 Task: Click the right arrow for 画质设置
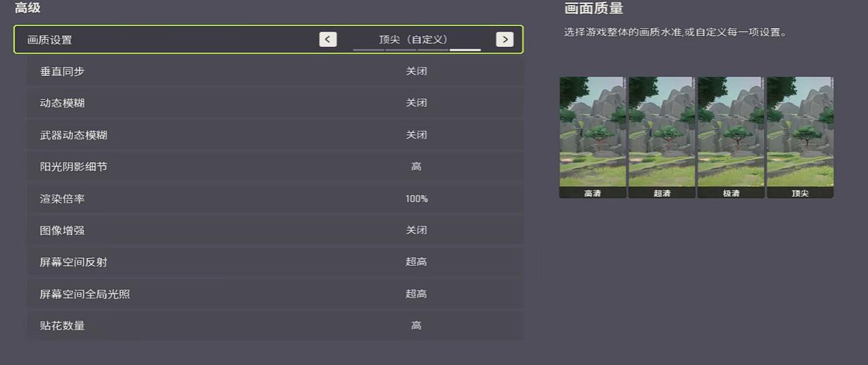504,39
